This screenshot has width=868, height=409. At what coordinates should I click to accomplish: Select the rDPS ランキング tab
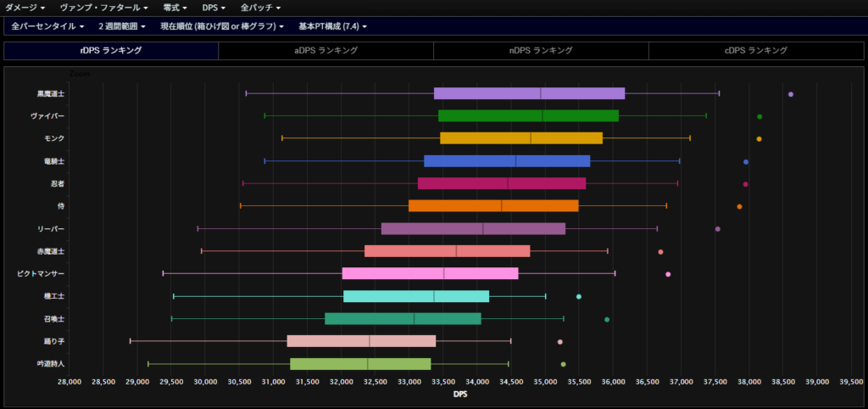[x=111, y=51]
